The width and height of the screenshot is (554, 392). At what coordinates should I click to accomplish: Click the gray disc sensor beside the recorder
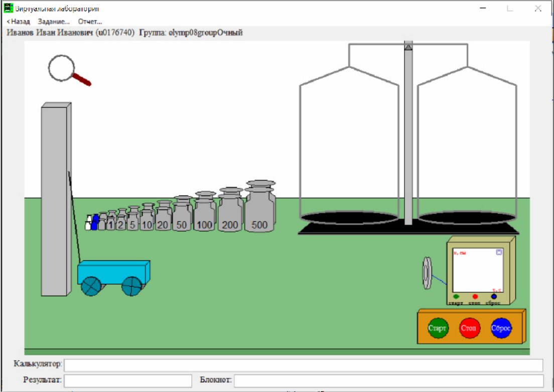coord(427,273)
